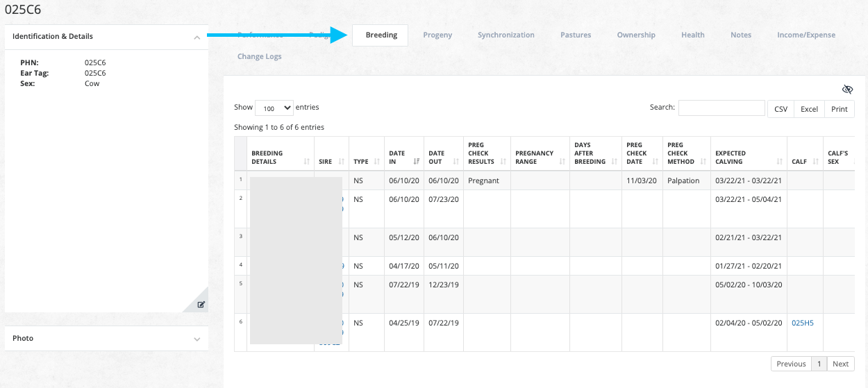
Task: Open calf link 025H5
Action: (x=803, y=323)
